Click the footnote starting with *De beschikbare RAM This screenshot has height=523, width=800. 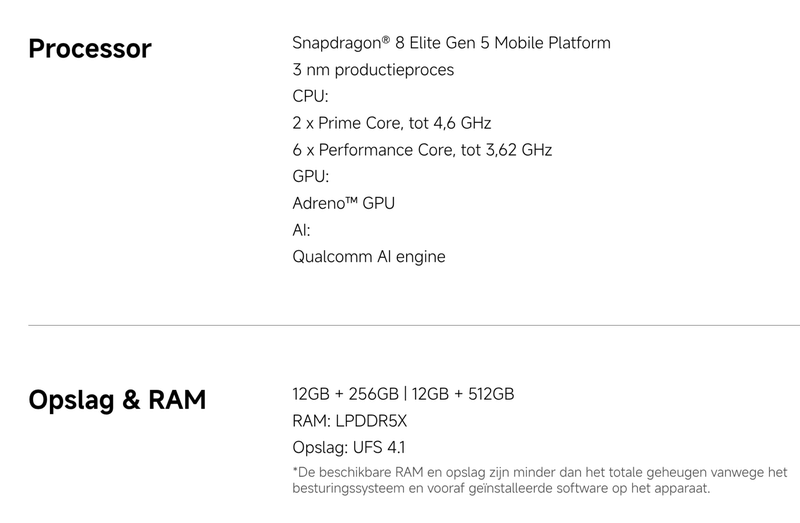coord(540,472)
